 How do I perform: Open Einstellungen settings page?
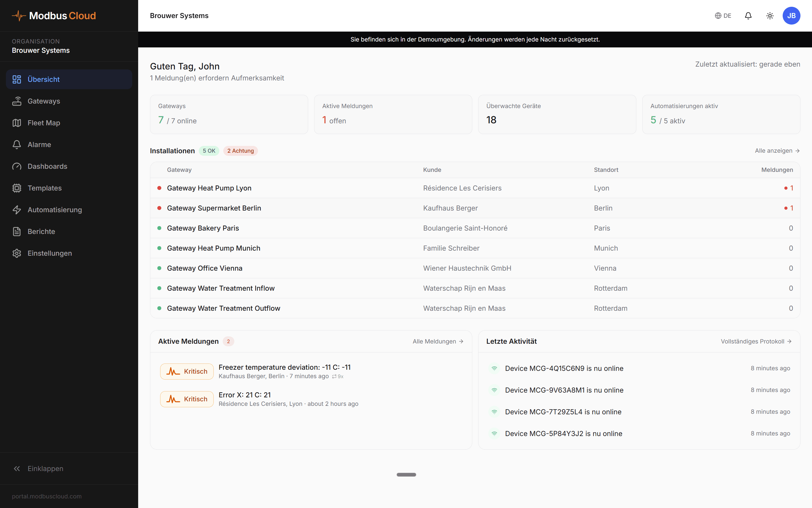tap(69, 253)
